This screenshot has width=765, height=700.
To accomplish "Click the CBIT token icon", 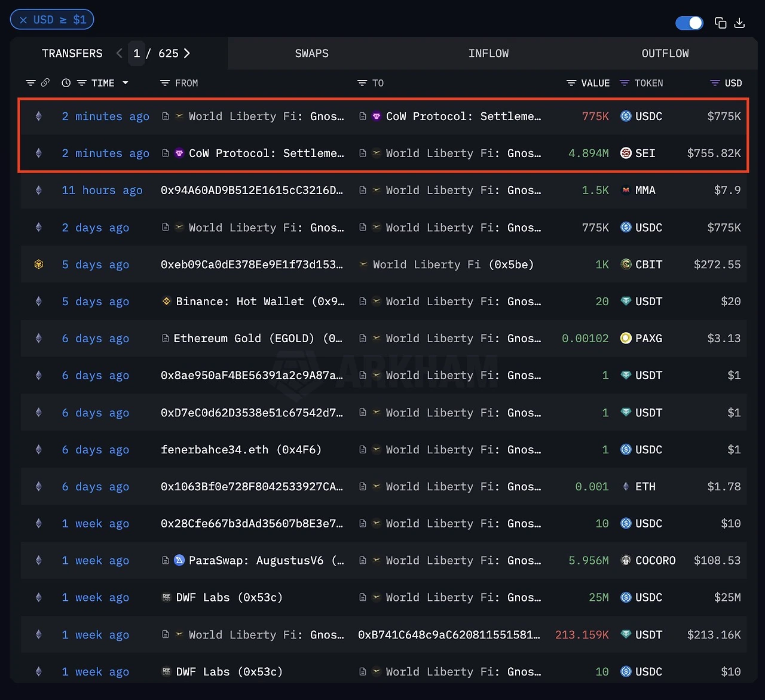I will click(x=626, y=265).
